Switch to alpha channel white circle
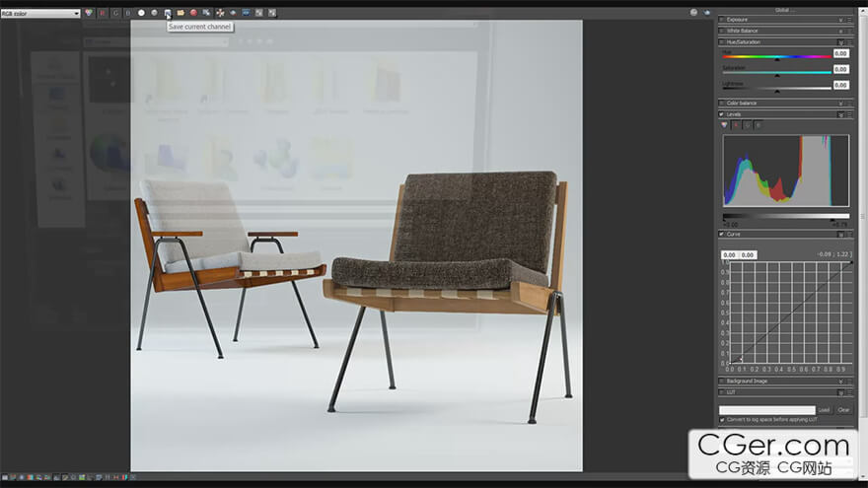The width and height of the screenshot is (868, 488). click(x=141, y=13)
